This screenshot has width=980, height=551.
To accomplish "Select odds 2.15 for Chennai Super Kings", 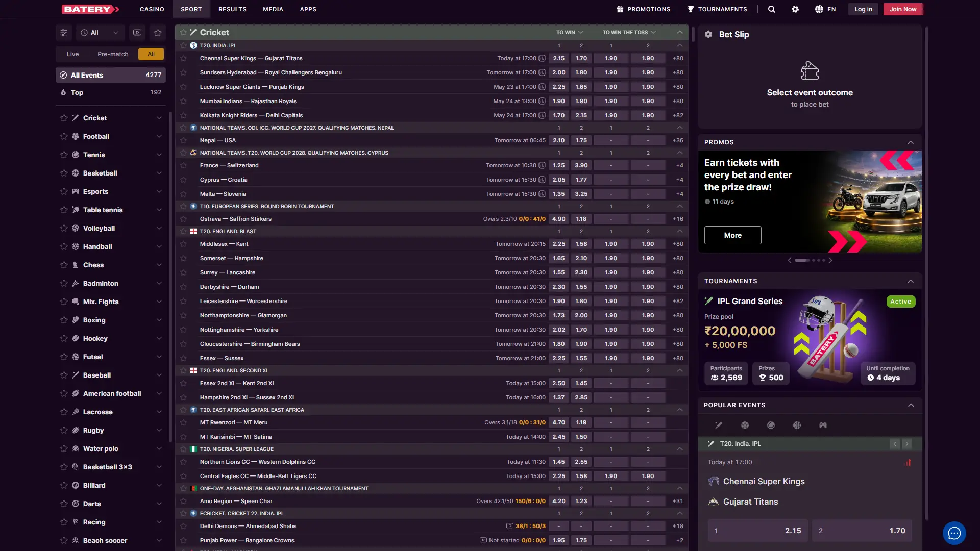I will 559,58.
